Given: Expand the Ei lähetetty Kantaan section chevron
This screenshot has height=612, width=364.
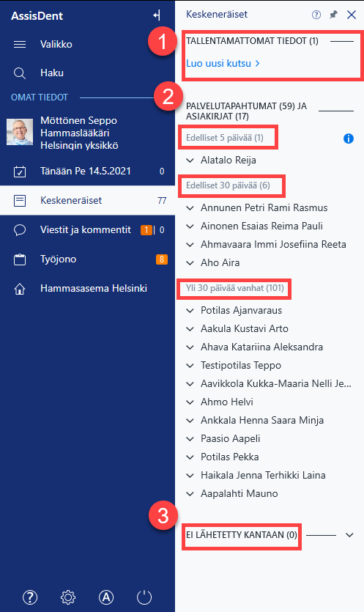Looking at the screenshot, I should tap(349, 535).
